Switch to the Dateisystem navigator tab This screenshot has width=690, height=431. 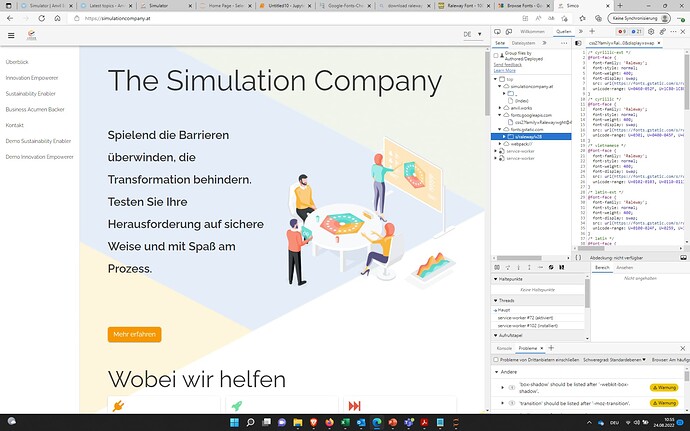(x=523, y=43)
